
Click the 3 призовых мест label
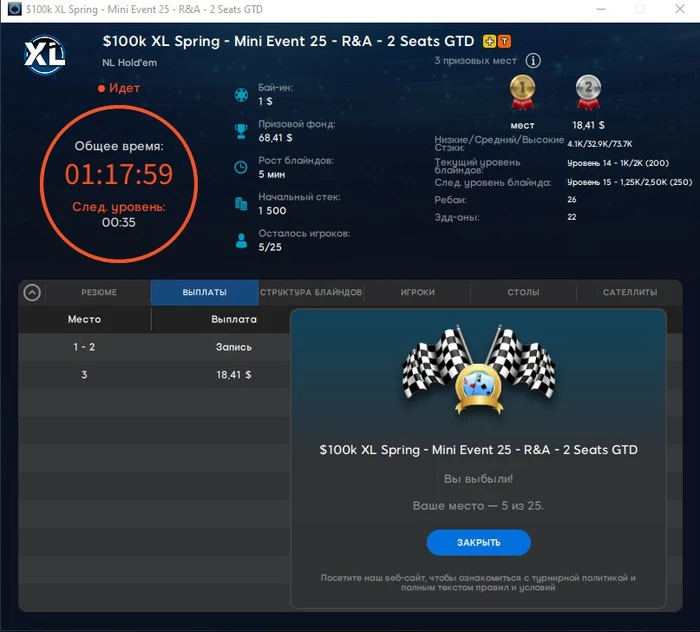click(475, 60)
